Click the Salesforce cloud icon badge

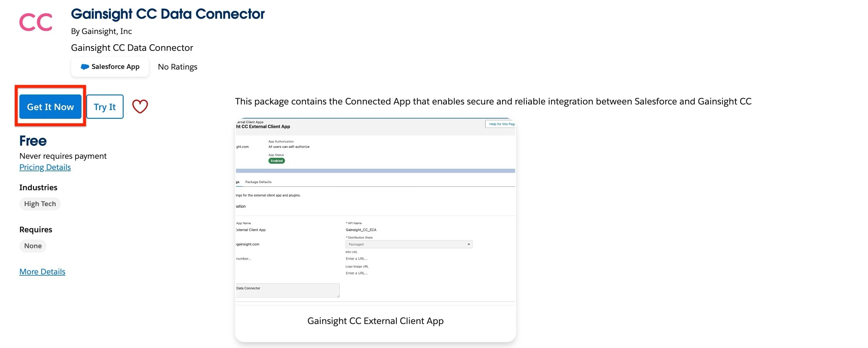click(85, 67)
